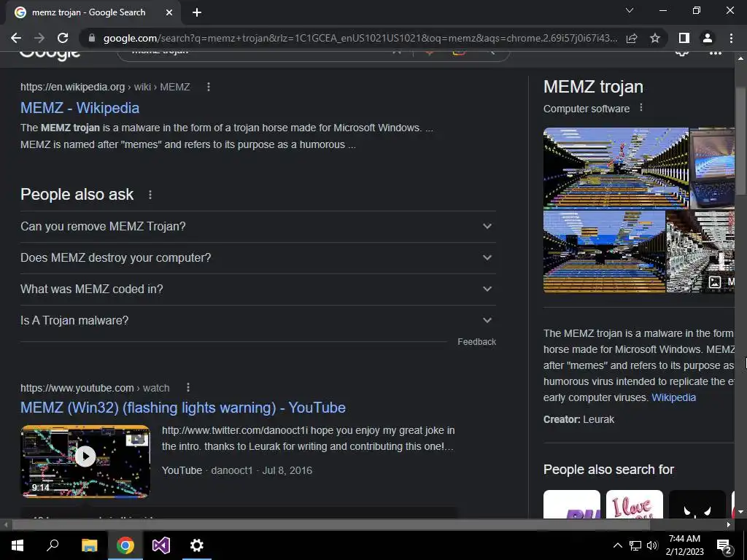Close the memz trojan search tab

tap(169, 12)
